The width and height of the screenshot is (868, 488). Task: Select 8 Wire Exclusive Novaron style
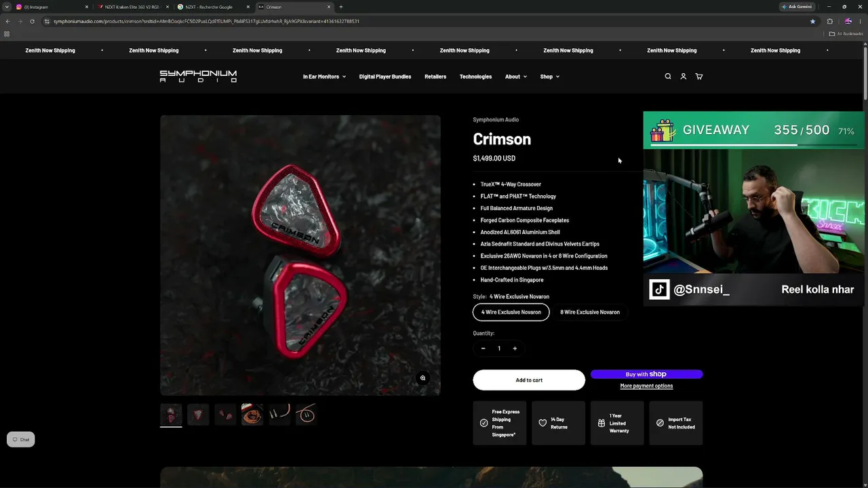(590, 312)
